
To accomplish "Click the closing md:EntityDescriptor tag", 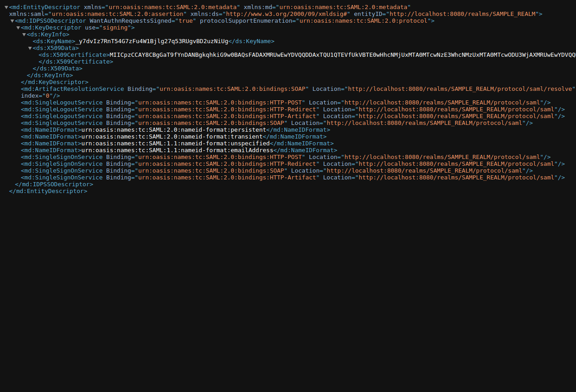I will (x=48, y=191).
